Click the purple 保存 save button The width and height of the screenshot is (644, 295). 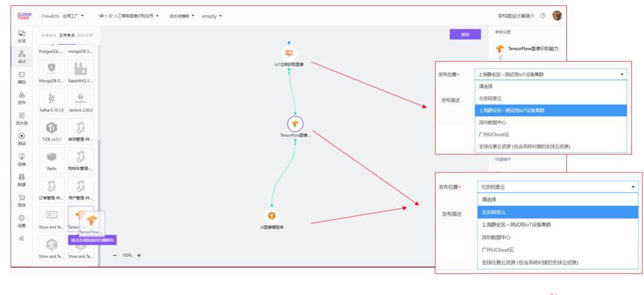click(x=465, y=35)
